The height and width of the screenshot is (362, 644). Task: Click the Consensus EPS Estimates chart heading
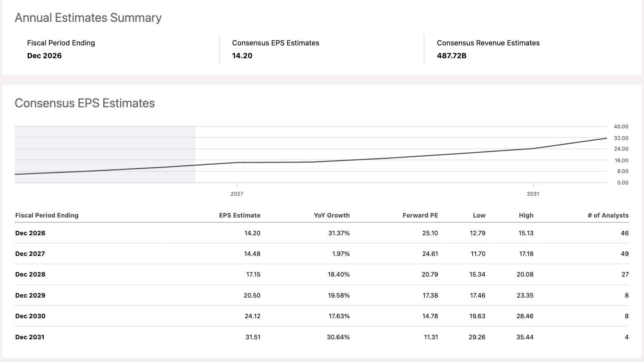pos(85,103)
